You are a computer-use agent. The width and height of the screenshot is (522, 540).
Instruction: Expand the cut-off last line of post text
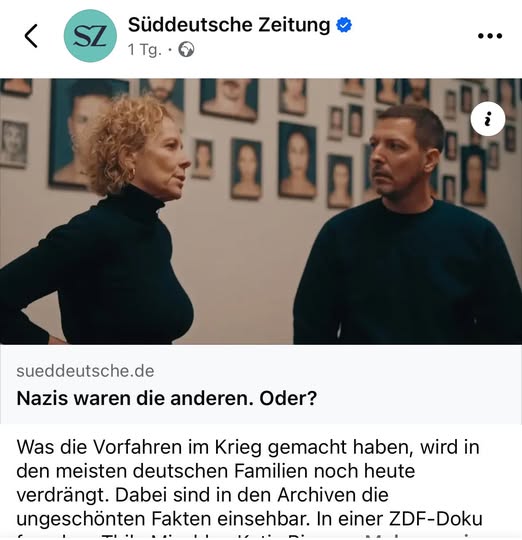pos(248,536)
